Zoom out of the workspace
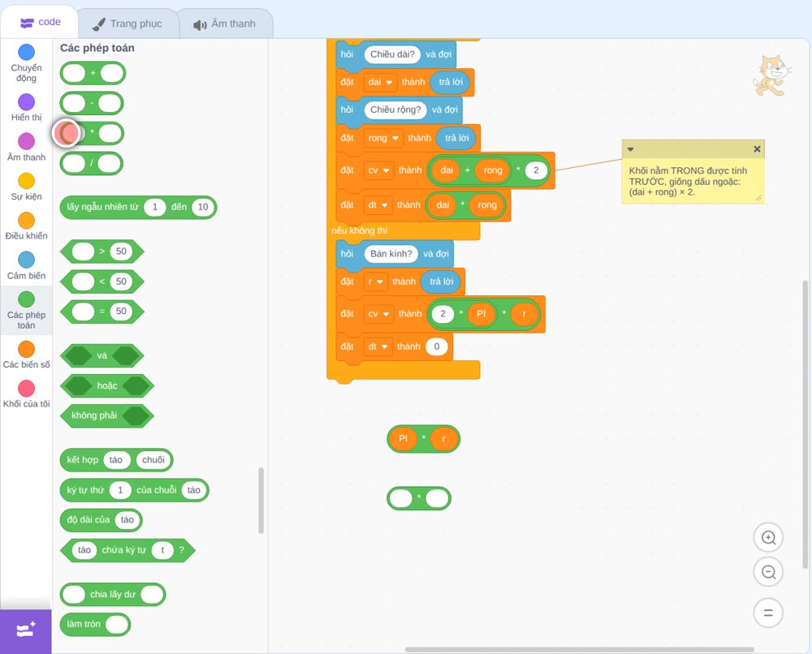 [768, 572]
